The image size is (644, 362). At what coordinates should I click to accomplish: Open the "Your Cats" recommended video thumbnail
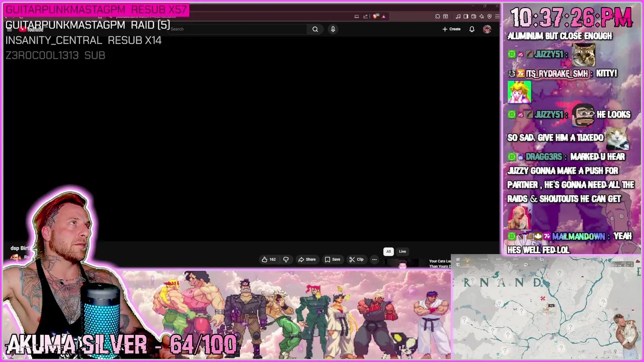(x=403, y=264)
